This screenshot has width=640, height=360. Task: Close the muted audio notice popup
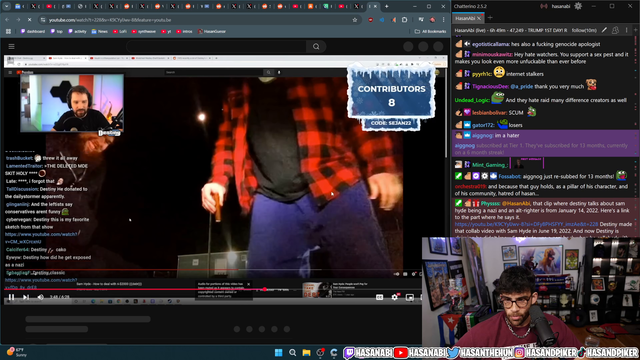(248, 284)
